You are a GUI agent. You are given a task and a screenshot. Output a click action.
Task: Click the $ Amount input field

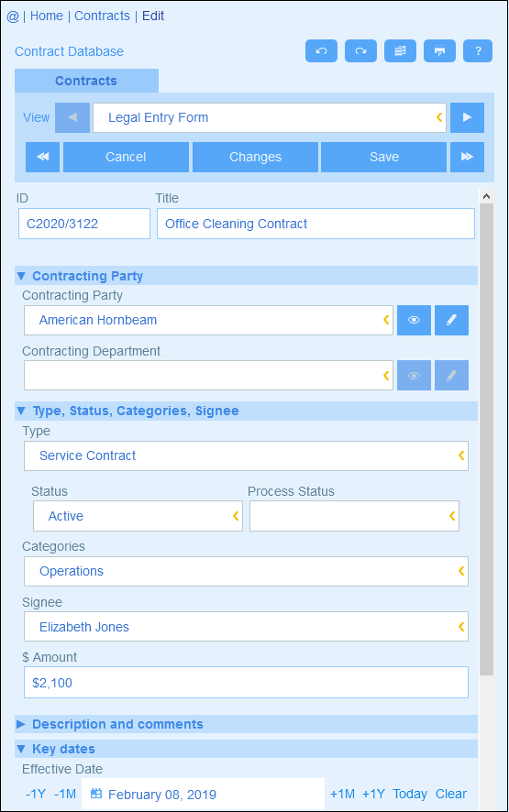tap(246, 683)
